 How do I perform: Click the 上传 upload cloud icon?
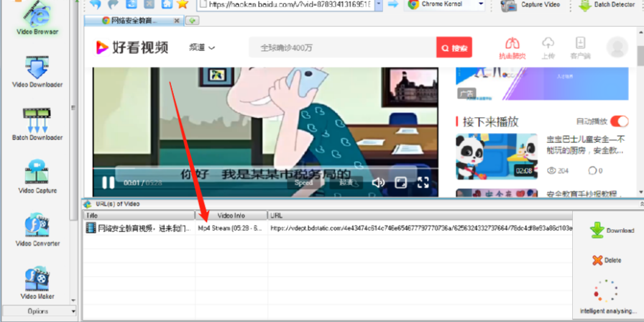[548, 48]
